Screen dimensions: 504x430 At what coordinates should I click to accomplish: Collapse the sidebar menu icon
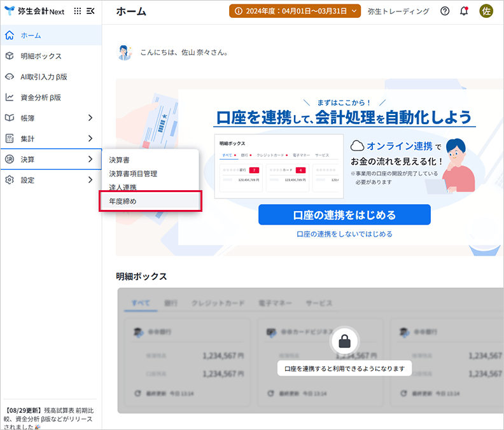click(x=90, y=11)
